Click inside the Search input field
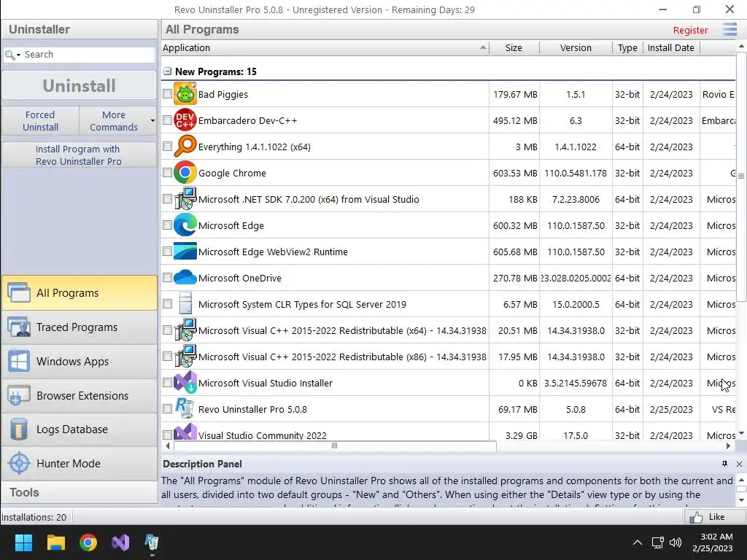The image size is (747, 560). click(x=88, y=55)
